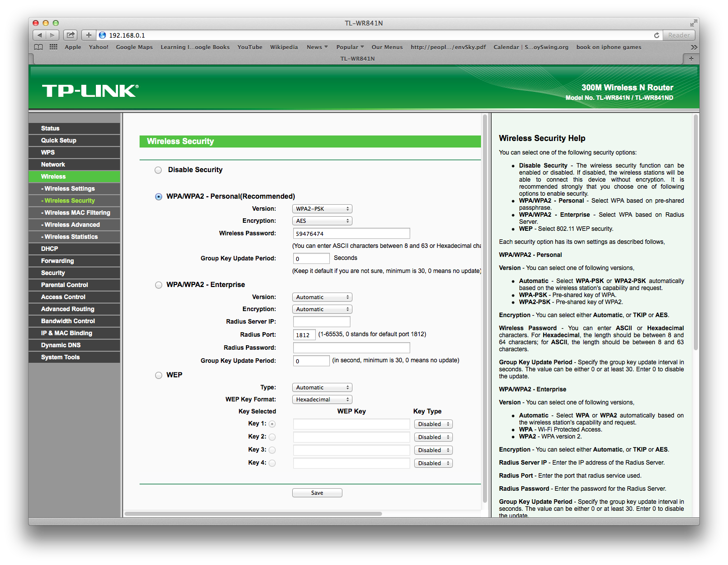Choose Key 2 radio button

pyautogui.click(x=272, y=437)
